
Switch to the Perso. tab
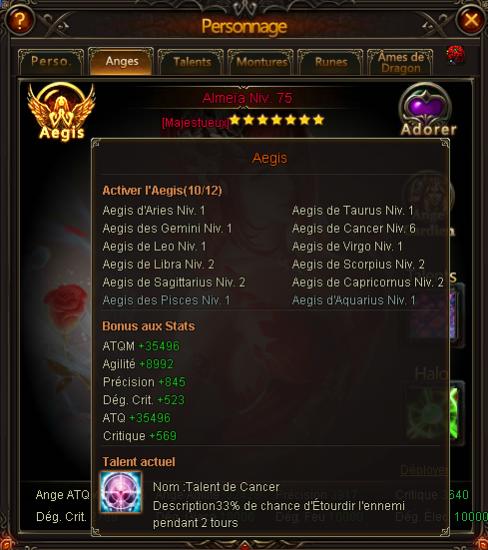click(51, 62)
